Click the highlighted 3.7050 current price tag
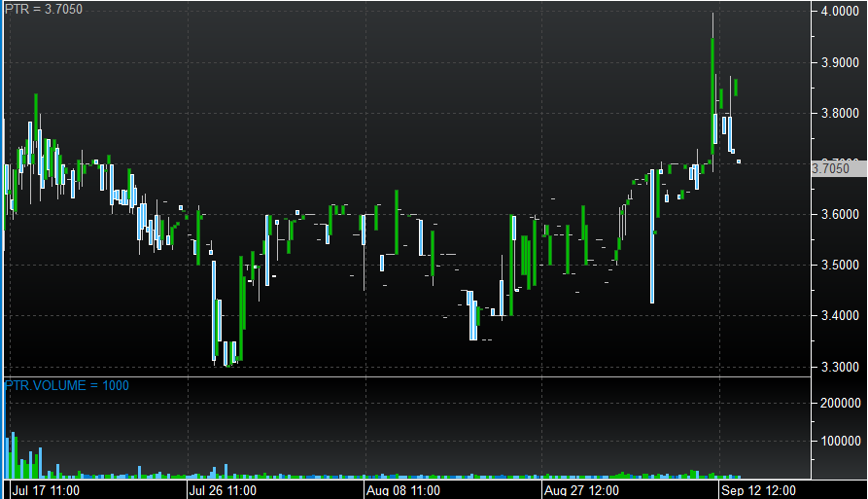This screenshot has width=868, height=499. pos(839,168)
